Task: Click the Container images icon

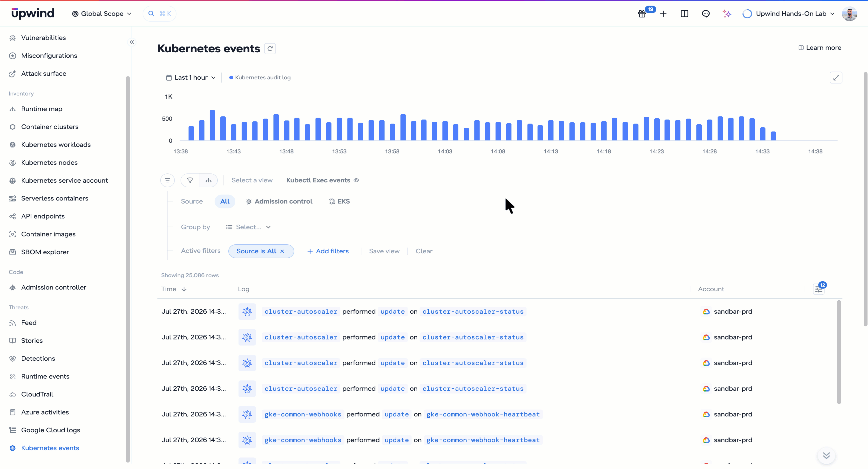Action: pos(13,234)
